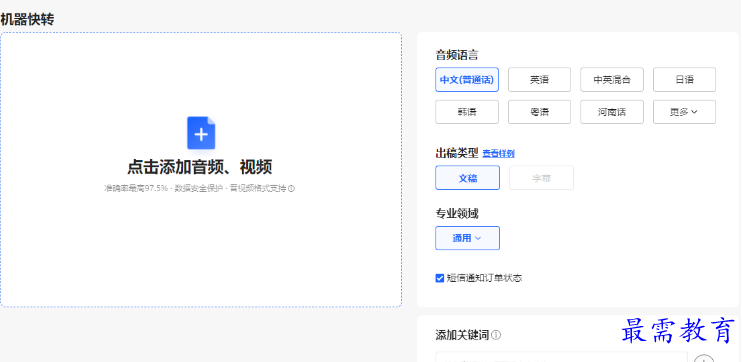Select 中文(普通话) audio language
Screen dimensions: 743x362
click(x=467, y=80)
